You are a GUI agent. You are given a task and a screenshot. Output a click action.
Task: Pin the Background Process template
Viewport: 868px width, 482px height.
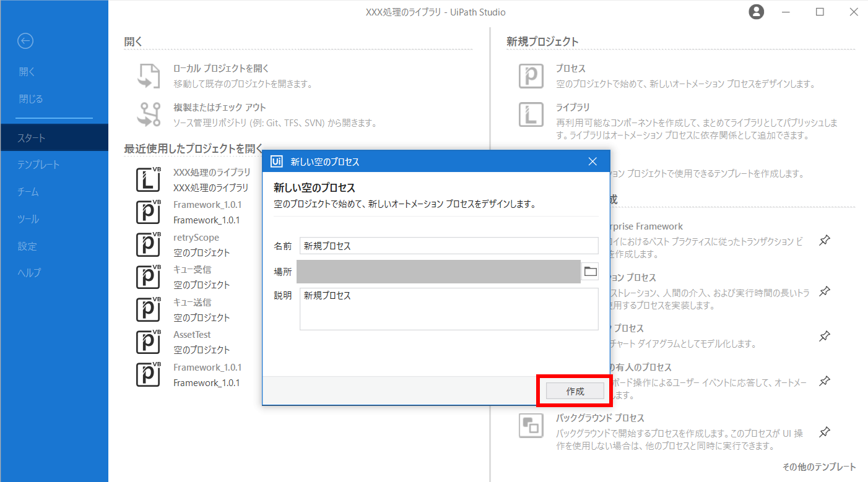825,431
